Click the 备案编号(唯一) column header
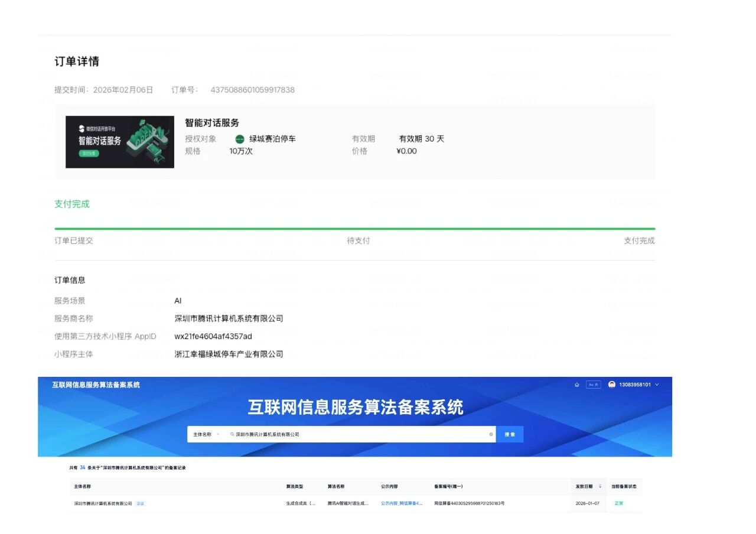Viewport: 756px width, 534px height. (449, 486)
